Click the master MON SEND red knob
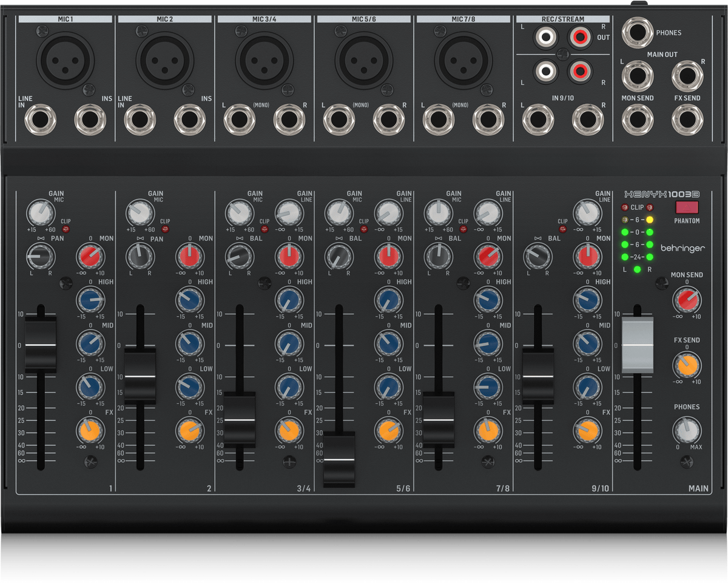This screenshot has width=728, height=583. click(x=687, y=300)
